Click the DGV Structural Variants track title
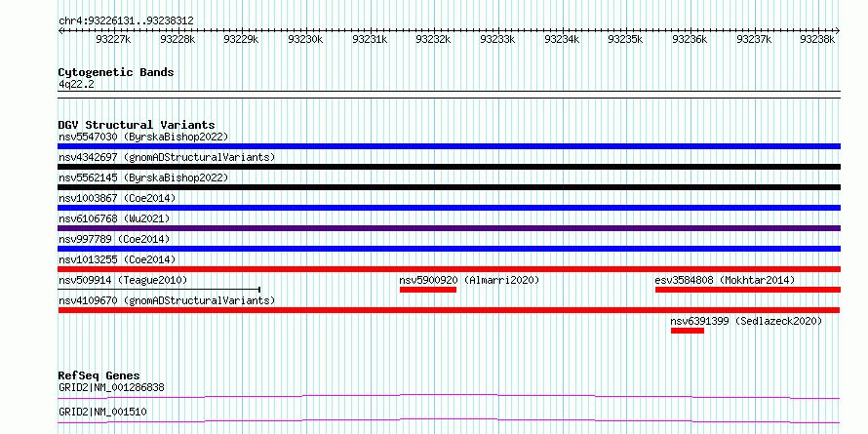The width and height of the screenshot is (868, 434). pos(137,125)
